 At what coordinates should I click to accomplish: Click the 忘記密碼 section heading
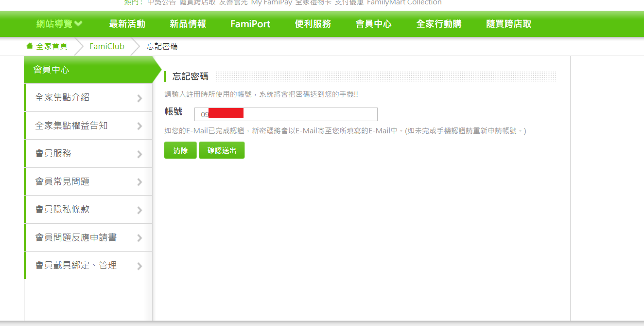(x=191, y=76)
